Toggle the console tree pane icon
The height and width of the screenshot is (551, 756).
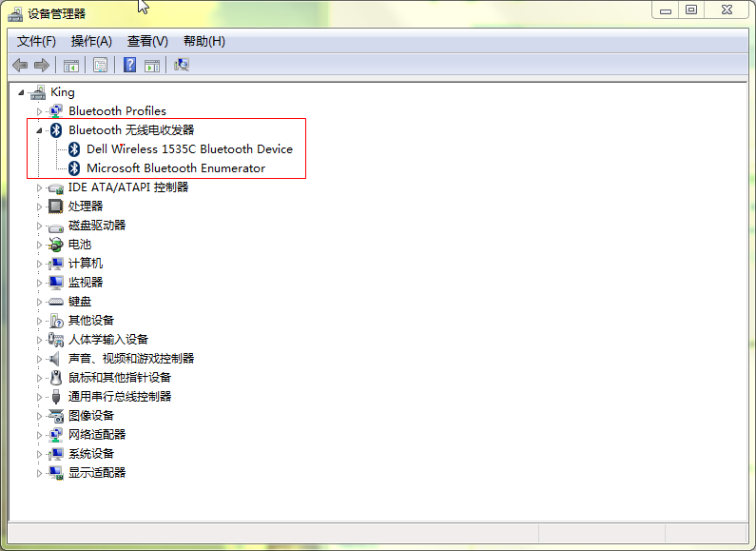click(71, 65)
